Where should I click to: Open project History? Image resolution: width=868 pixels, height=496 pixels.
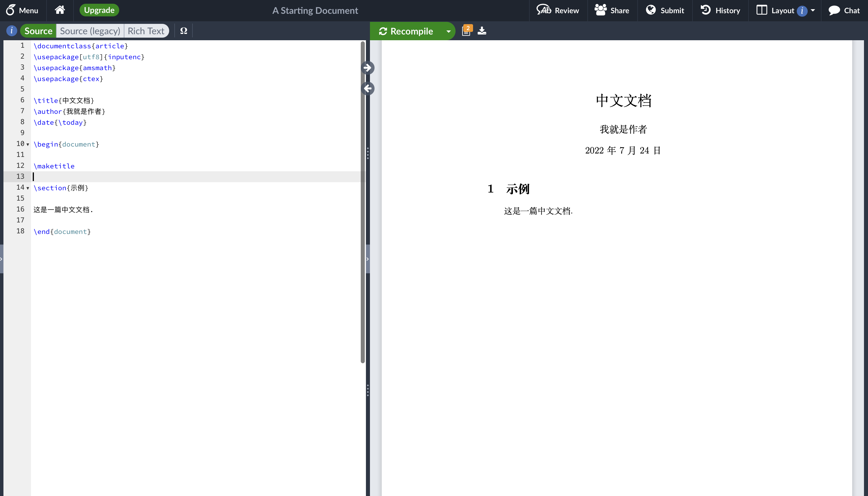(x=720, y=11)
